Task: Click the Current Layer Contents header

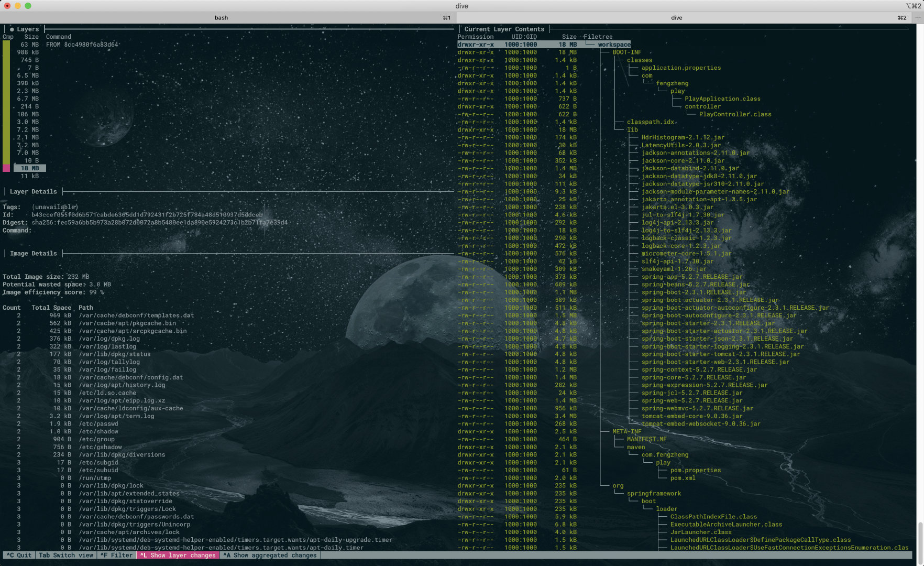Action: pyautogui.click(x=504, y=29)
